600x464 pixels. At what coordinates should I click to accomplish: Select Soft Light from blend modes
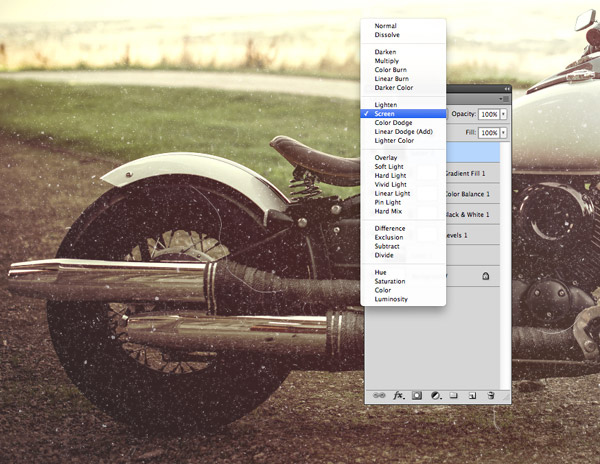click(389, 166)
